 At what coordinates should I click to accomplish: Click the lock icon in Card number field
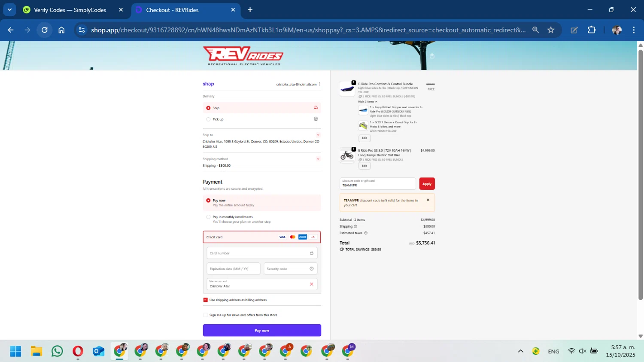pyautogui.click(x=312, y=253)
